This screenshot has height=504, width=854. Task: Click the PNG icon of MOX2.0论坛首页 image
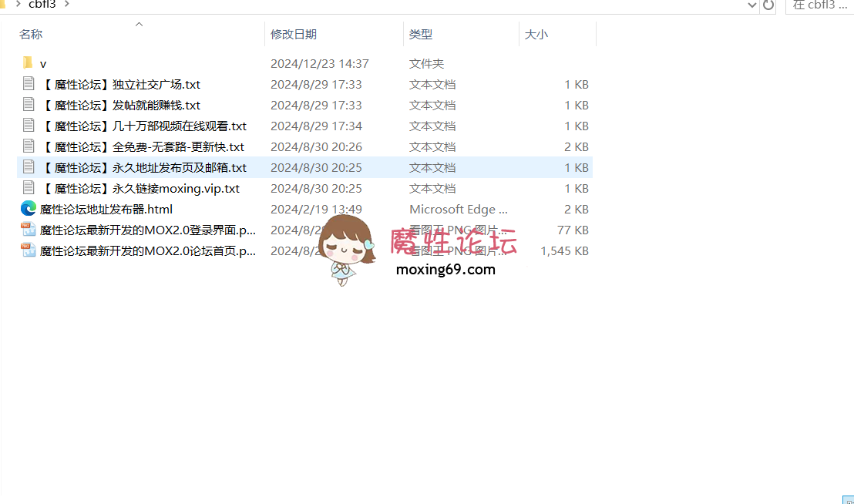pos(29,250)
